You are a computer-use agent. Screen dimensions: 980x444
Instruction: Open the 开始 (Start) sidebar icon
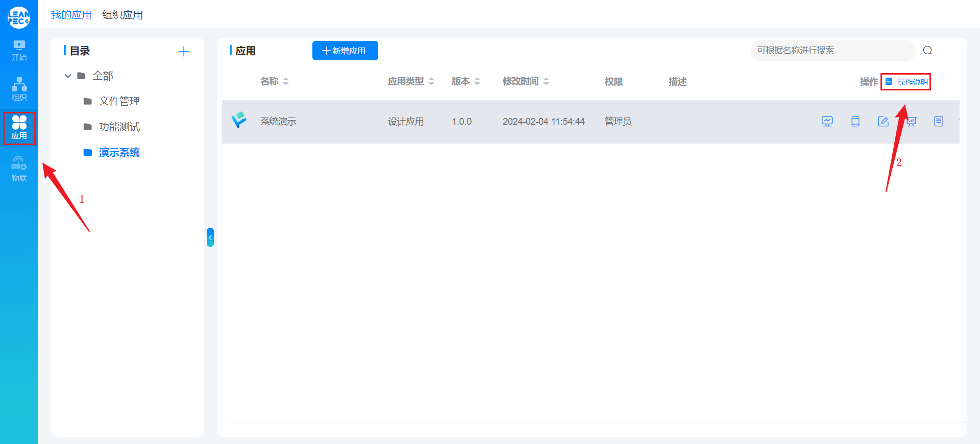pyautogui.click(x=19, y=50)
